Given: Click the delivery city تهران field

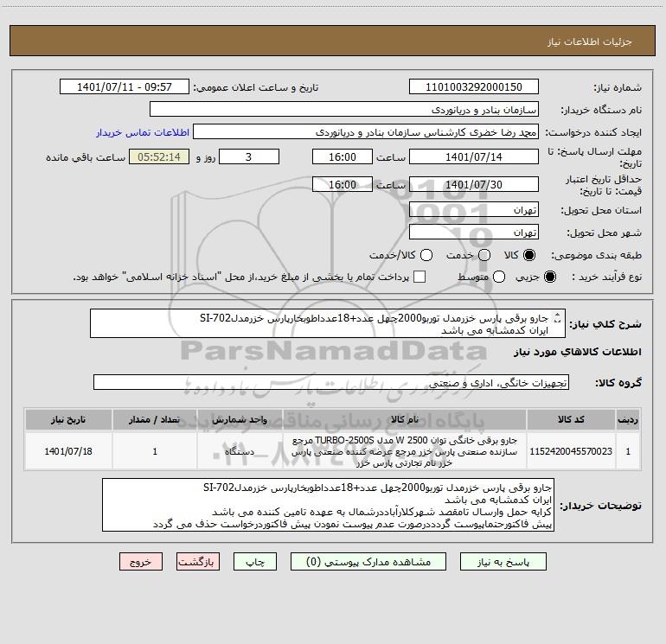Looking at the screenshot, I should coord(474,233).
